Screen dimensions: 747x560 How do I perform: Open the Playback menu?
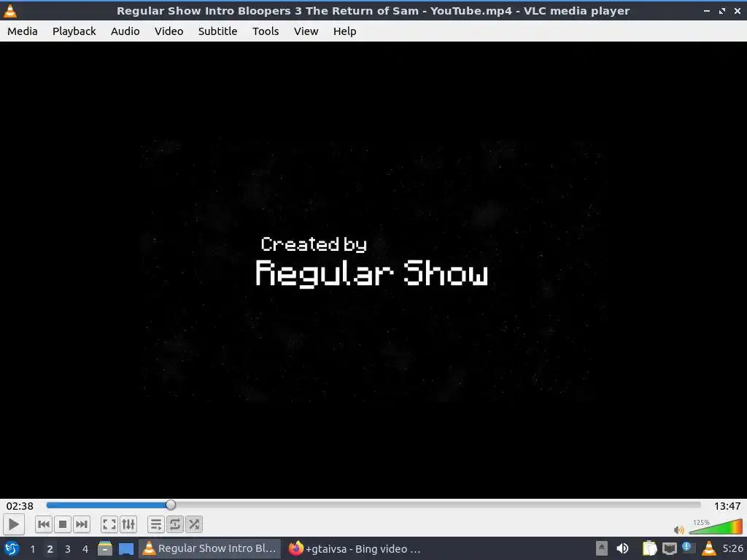click(x=74, y=31)
